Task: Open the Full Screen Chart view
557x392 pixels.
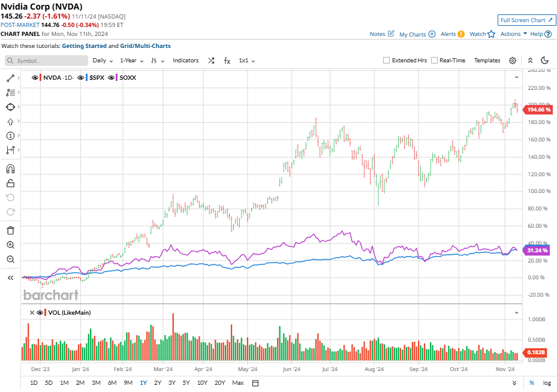Action: click(526, 20)
